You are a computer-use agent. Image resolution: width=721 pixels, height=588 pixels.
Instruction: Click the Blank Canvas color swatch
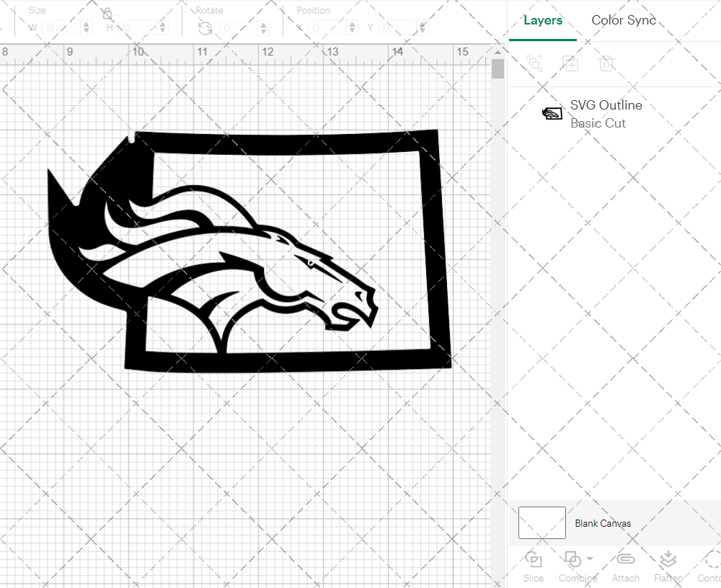[x=542, y=522]
